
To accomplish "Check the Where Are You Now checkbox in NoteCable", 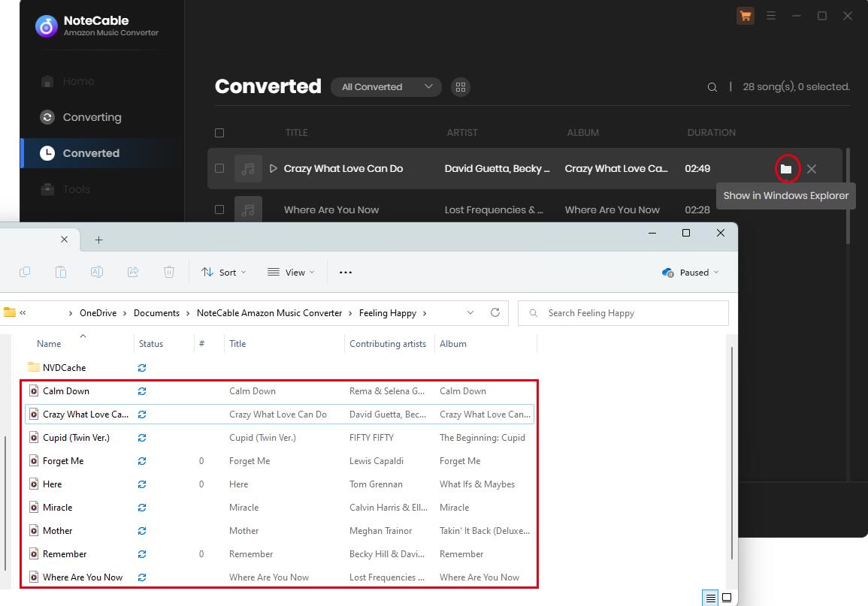I will point(219,210).
